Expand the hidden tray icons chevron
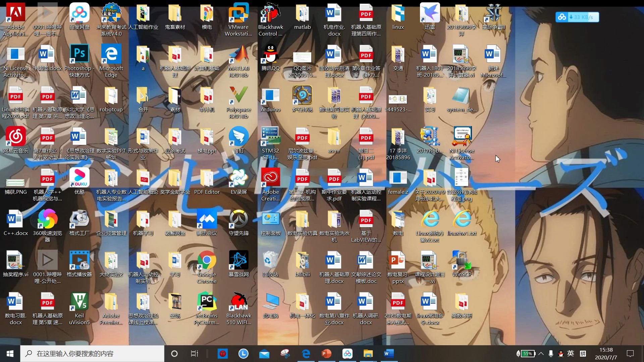Viewport: 644px width, 362px height. 541,354
